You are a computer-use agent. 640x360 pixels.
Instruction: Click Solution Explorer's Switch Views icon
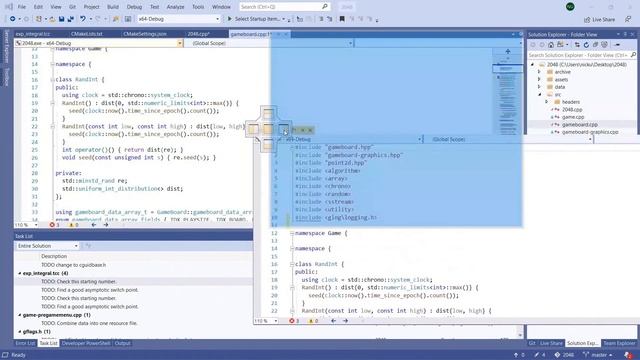561,44
